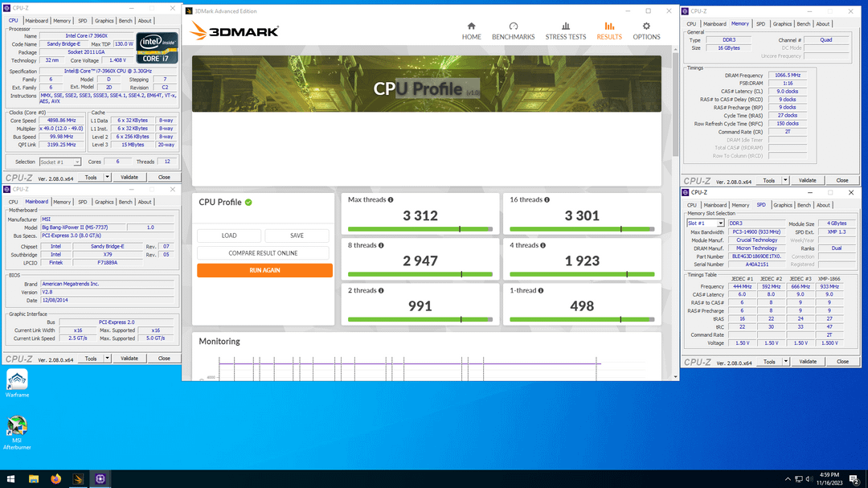Open the Warframe desktop shortcut
This screenshot has height=488, width=868.
click(x=17, y=383)
